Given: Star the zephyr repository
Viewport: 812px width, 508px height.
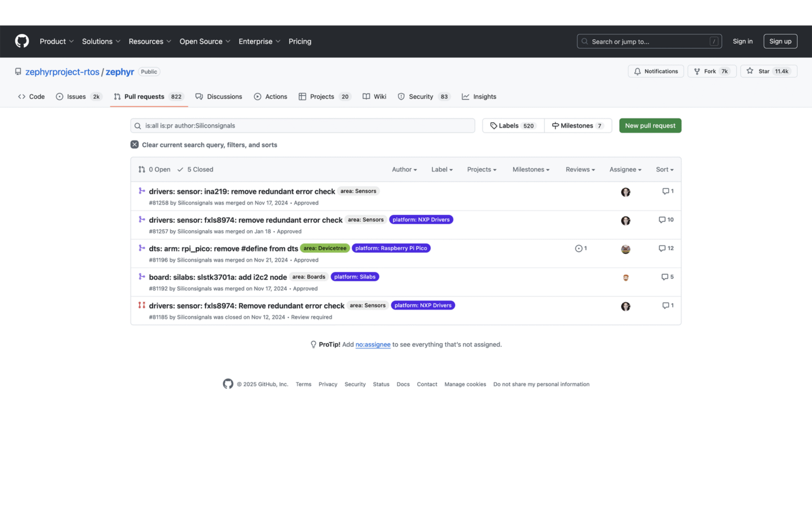Looking at the screenshot, I should click(768, 71).
